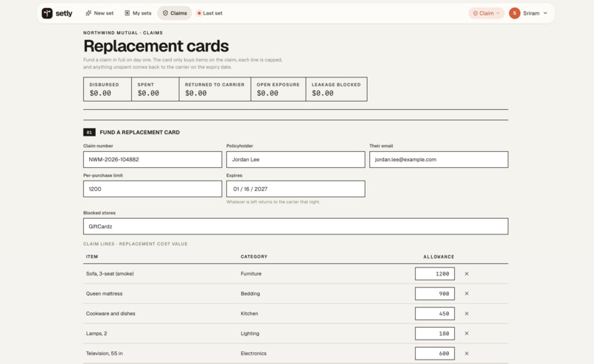Click the Claims shield icon
Viewport: 594px width, 364px height.
click(165, 13)
